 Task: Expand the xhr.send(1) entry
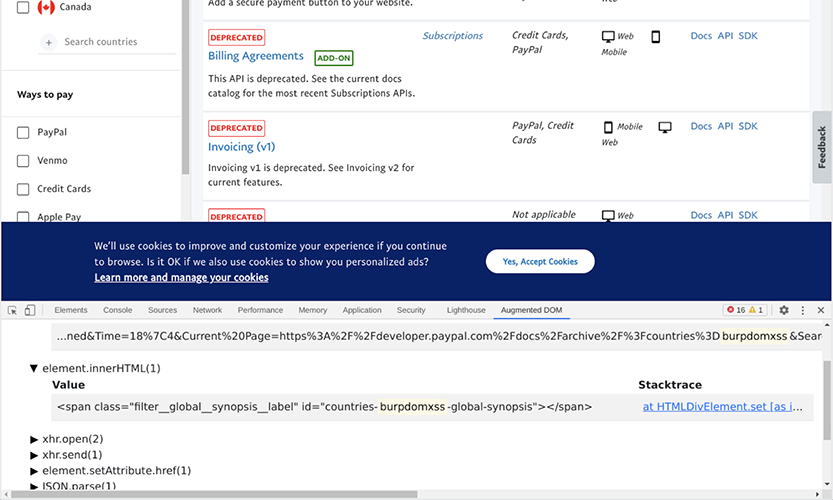click(x=34, y=455)
